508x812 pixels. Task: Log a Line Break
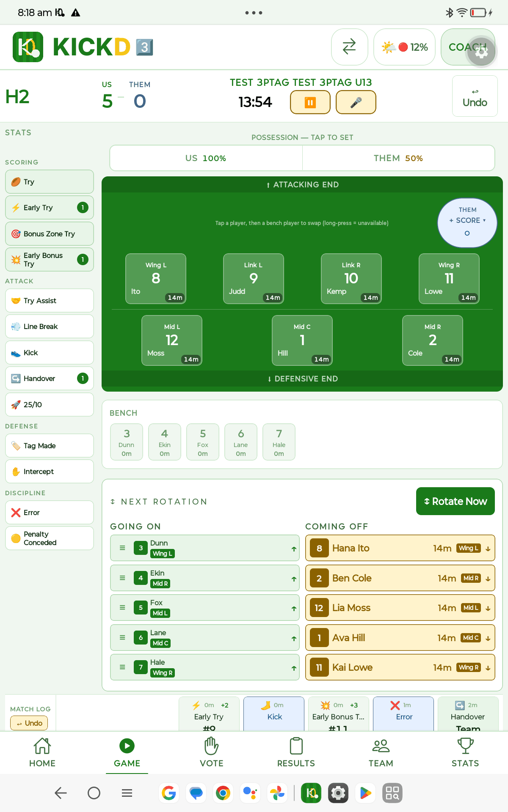coord(50,326)
